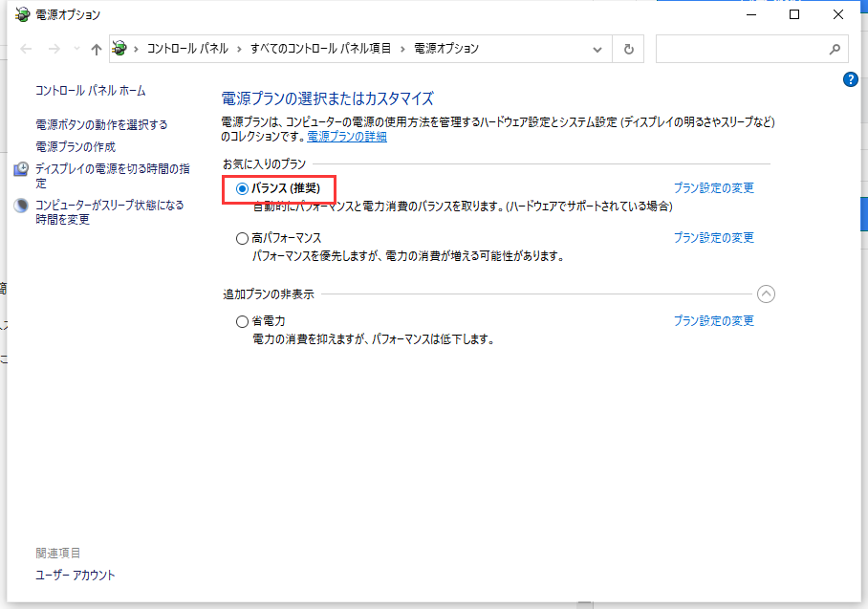Select the バランス (推奨) power plan
Viewport: 868px width, 609px height.
(x=242, y=188)
